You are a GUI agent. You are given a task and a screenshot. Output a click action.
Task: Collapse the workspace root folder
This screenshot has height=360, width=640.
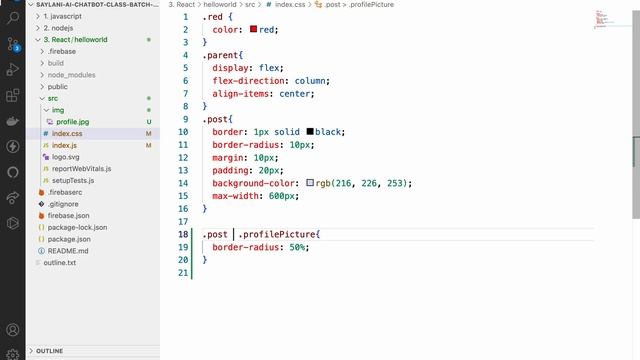tap(31, 4)
